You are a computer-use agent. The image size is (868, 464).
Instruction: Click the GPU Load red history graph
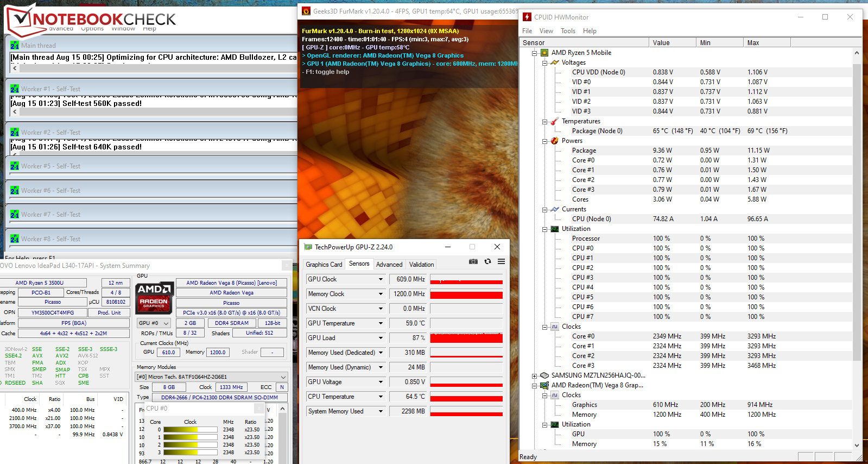[x=466, y=338]
